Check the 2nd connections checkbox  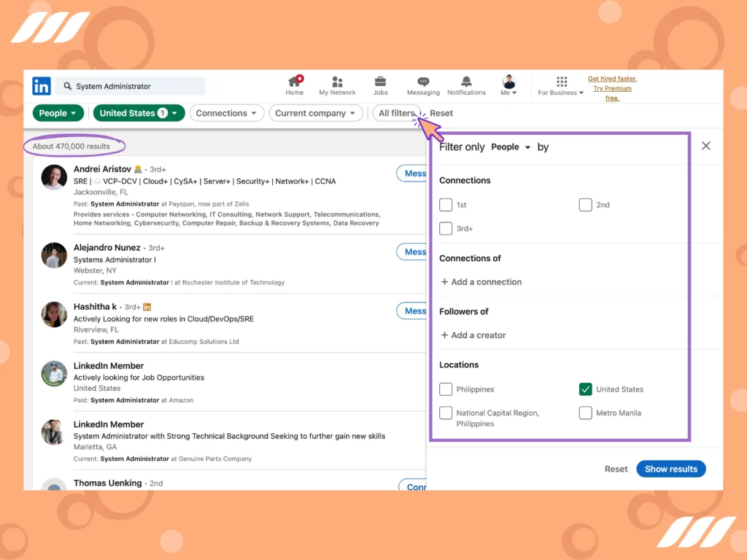(585, 205)
